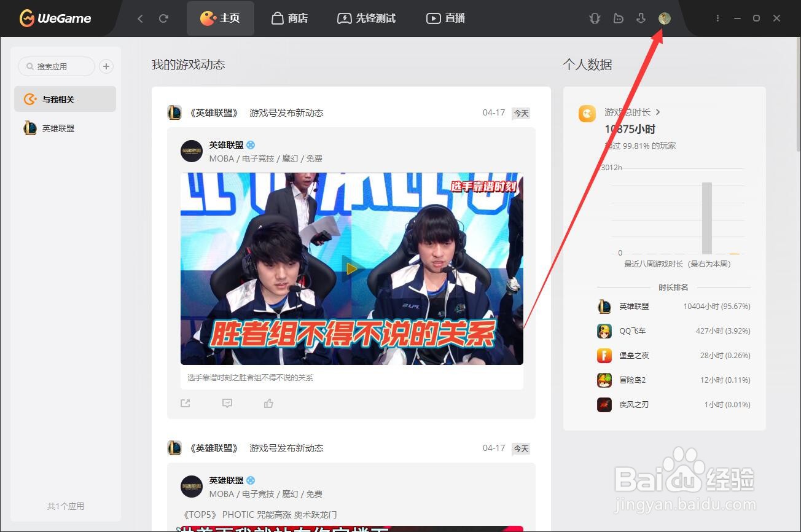Image resolution: width=801 pixels, height=532 pixels.
Task: Switch to the 商店 store tab
Action: (x=289, y=18)
